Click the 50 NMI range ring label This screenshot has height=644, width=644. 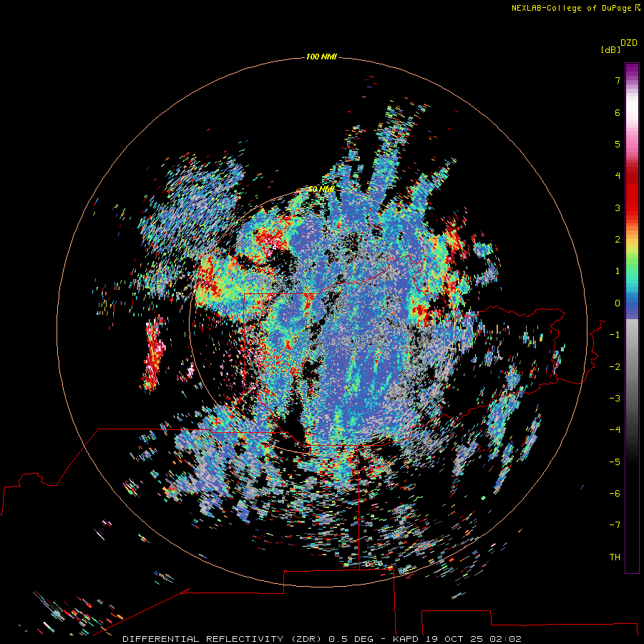point(321,189)
